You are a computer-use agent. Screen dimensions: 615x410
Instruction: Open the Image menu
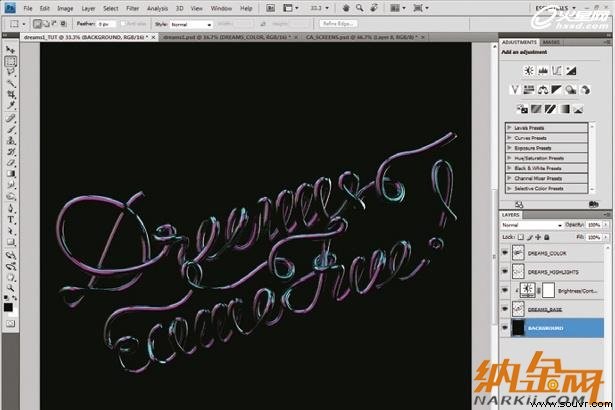65,8
